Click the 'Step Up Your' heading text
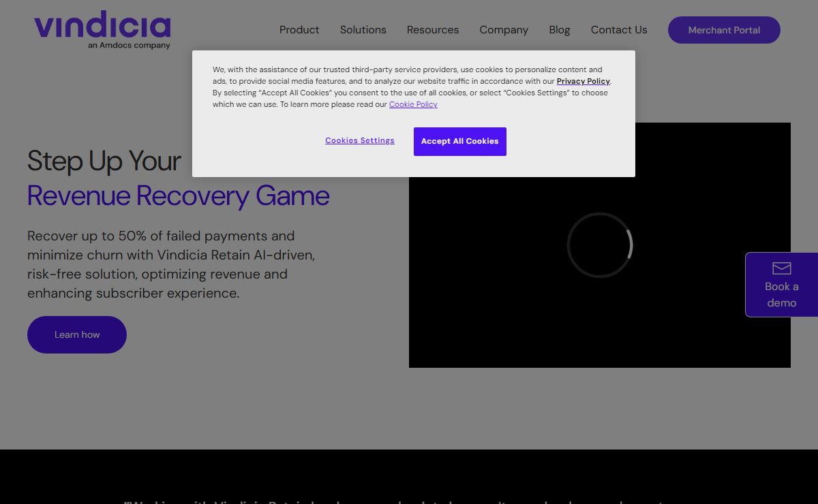Screen dimensions: 818x504 pos(104,161)
